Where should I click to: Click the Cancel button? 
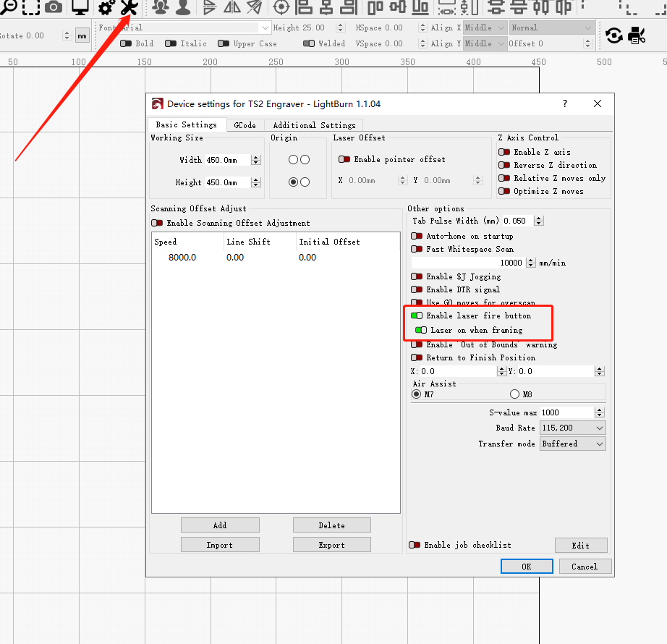click(585, 567)
